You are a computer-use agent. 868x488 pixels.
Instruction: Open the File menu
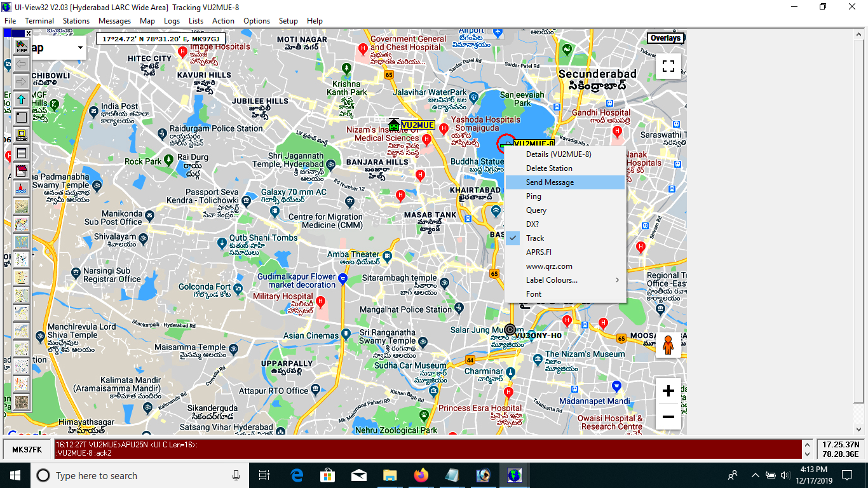pos(10,21)
